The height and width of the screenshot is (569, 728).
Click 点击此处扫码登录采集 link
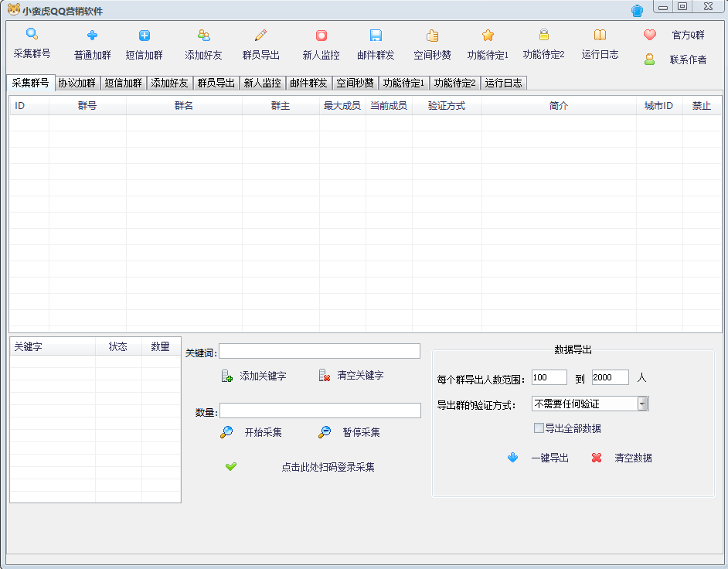[x=328, y=467]
